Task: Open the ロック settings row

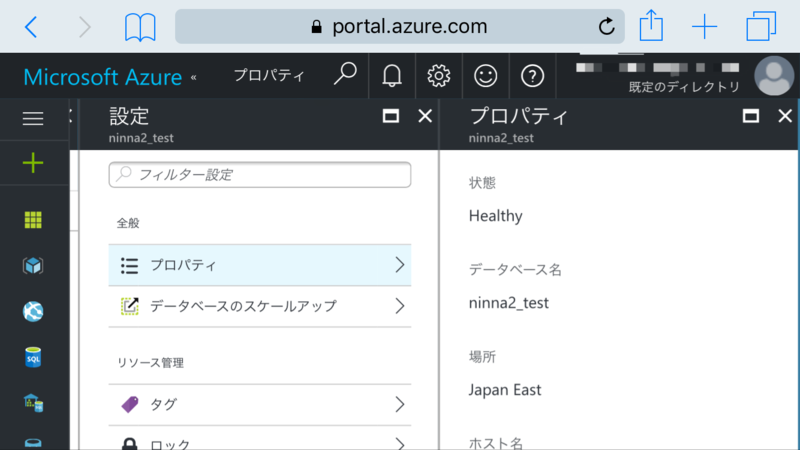Action: [260, 439]
